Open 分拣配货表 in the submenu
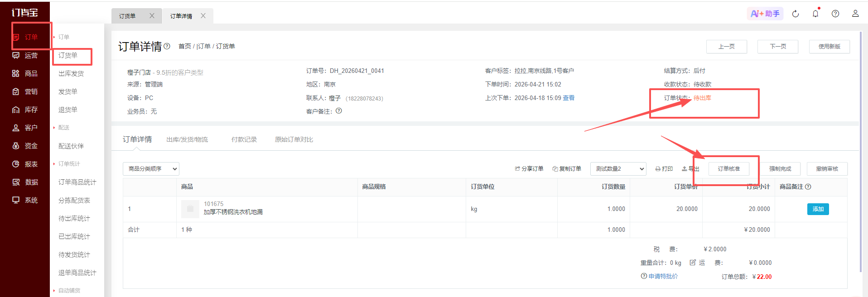868x297 pixels. 74,200
